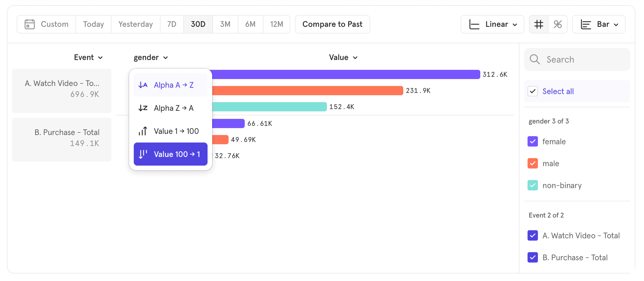Click the magnifying glass search icon
644x281 pixels.
point(535,59)
